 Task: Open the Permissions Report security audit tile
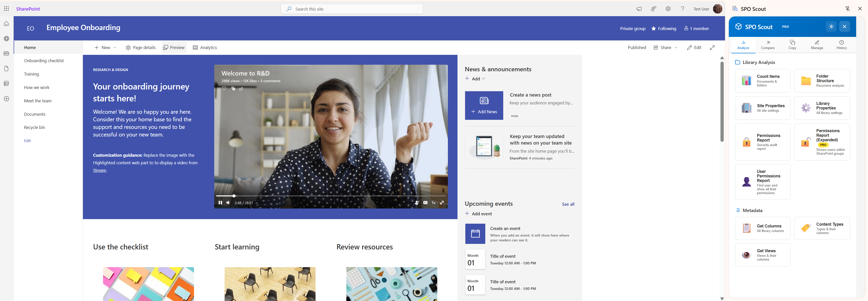click(762, 142)
